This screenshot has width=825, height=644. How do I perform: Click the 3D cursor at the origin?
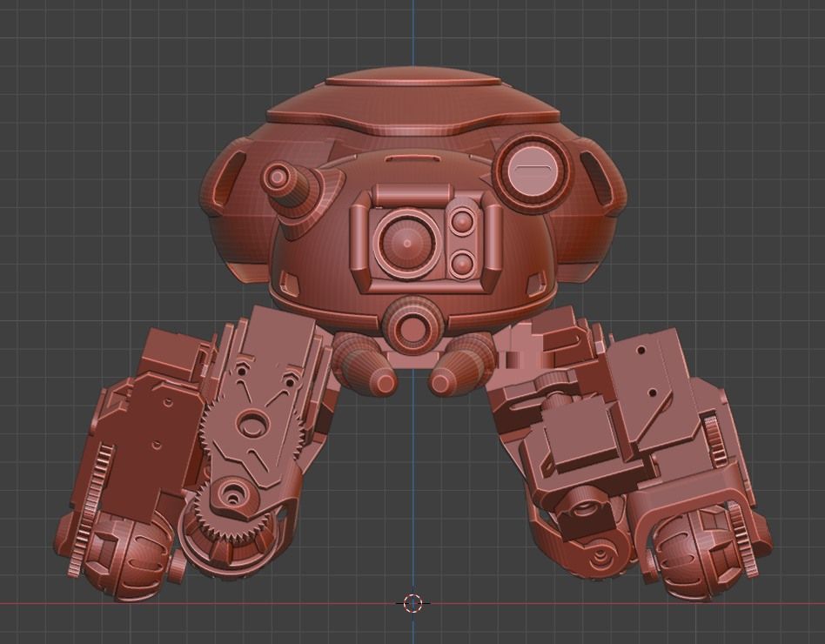coord(413,603)
